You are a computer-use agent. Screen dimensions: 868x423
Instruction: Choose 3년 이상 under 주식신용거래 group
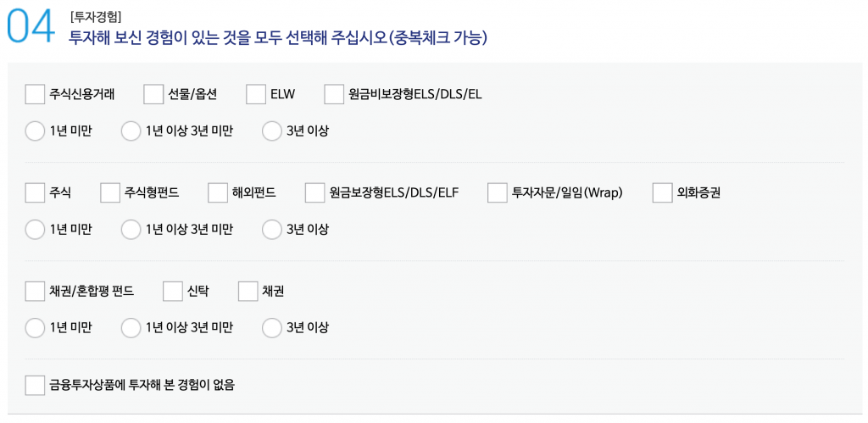tap(271, 131)
